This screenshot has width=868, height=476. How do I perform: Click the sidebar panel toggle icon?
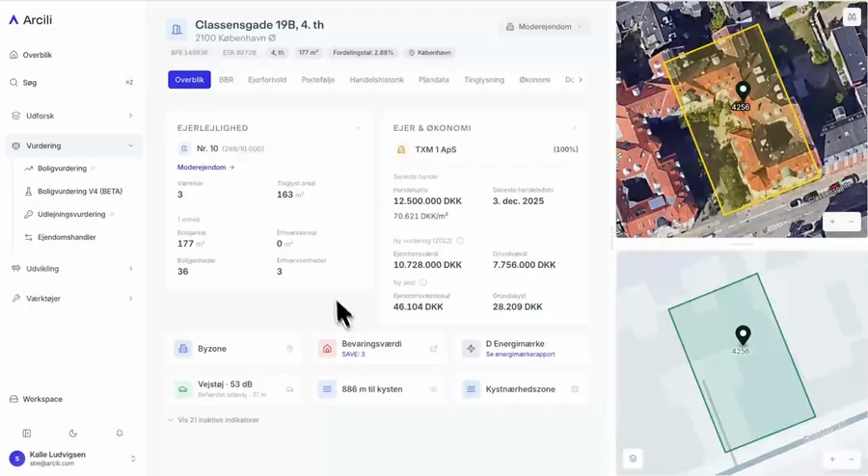27,434
